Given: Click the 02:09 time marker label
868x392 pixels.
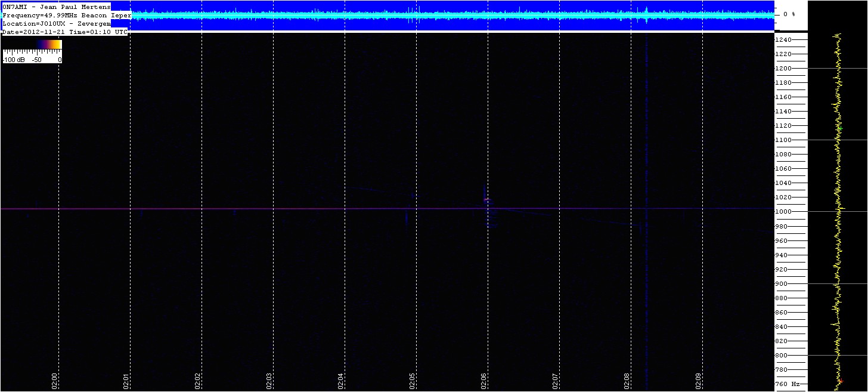Looking at the screenshot, I should pyautogui.click(x=699, y=381).
